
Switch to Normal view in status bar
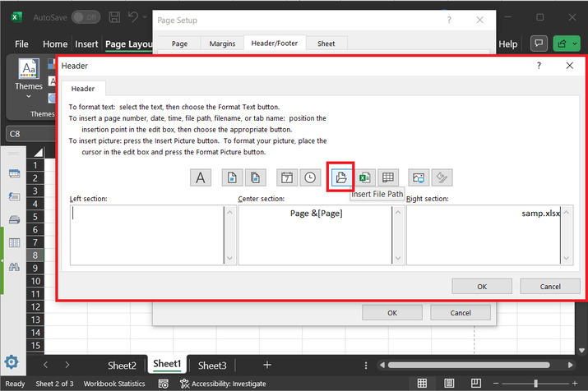[x=422, y=383]
